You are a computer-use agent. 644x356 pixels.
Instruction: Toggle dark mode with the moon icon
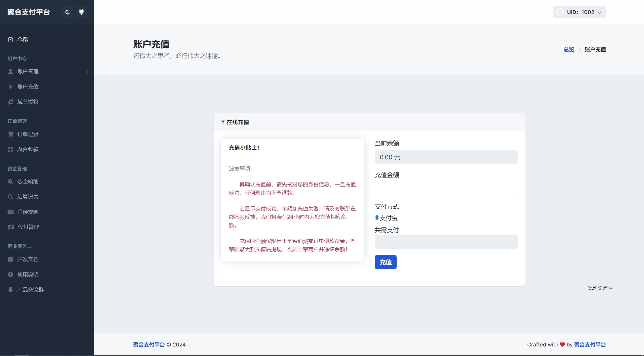(67, 12)
